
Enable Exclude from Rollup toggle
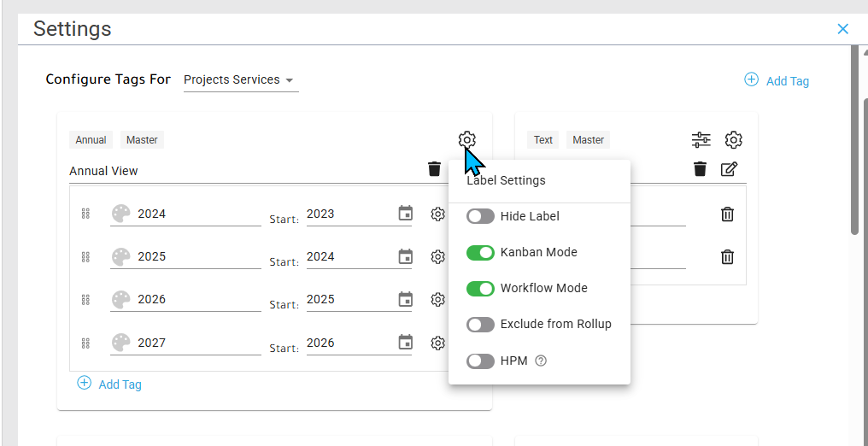point(480,325)
